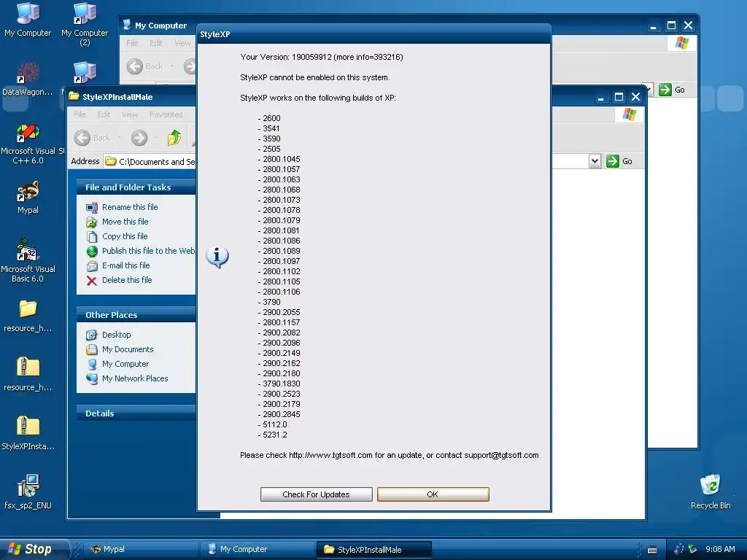Click Go button in StyleXPInstallMale address bar

pyautogui.click(x=619, y=161)
